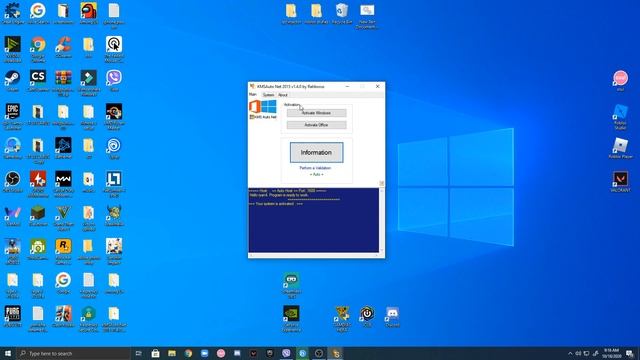
Task: Select the WinRAR archive desktop icon
Action: pyautogui.click(x=63, y=83)
